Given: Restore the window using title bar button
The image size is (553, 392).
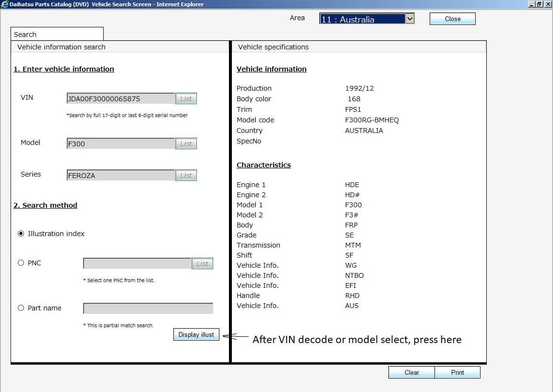Looking at the screenshot, I should coord(539,4).
